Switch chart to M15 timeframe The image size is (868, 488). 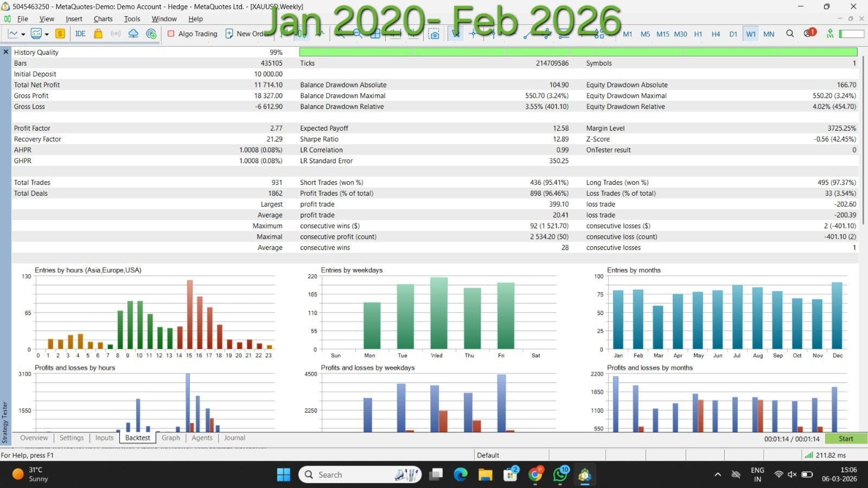pyautogui.click(x=663, y=34)
